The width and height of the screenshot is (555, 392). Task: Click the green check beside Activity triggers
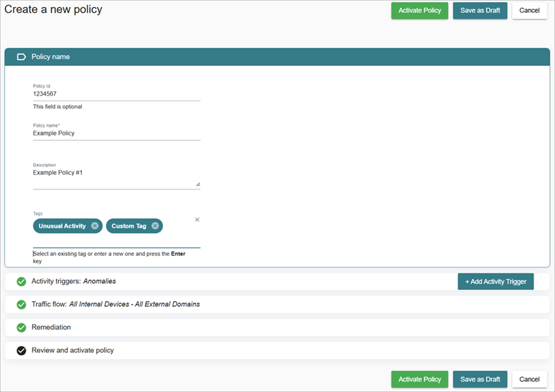22,282
